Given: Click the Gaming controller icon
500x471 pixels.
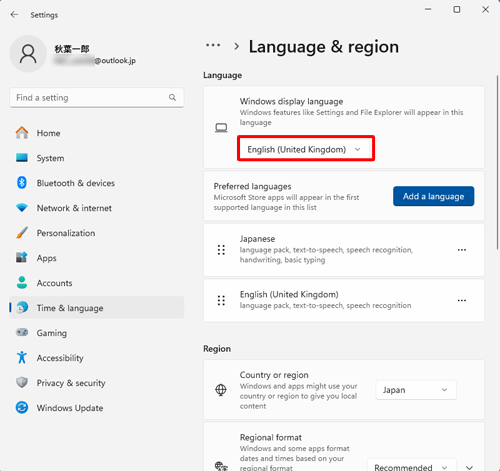Looking at the screenshot, I should coord(22,332).
